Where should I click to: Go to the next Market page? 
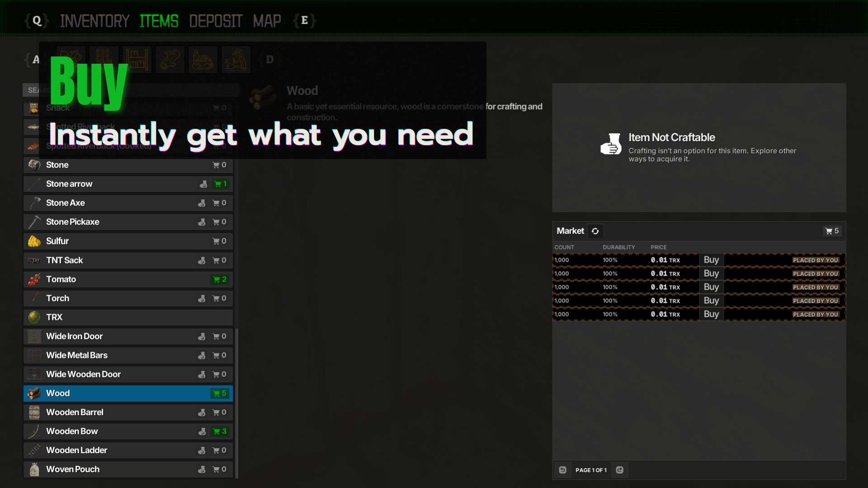(x=620, y=470)
